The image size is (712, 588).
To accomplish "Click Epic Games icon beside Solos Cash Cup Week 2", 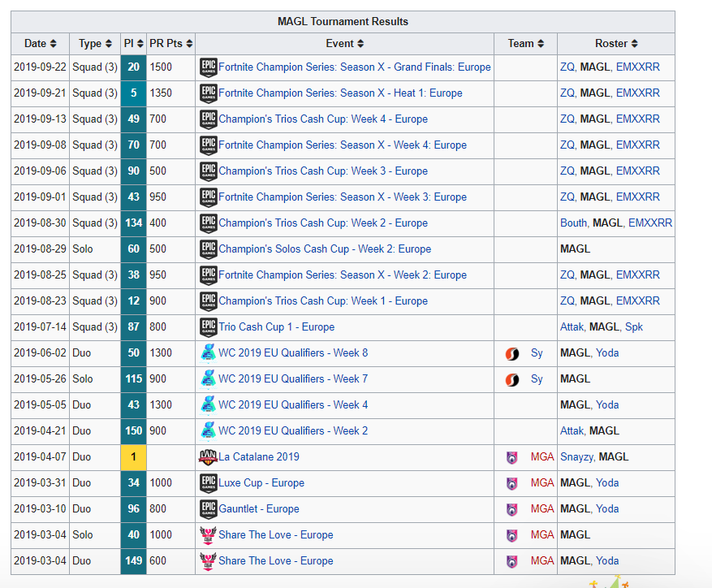I will (209, 249).
